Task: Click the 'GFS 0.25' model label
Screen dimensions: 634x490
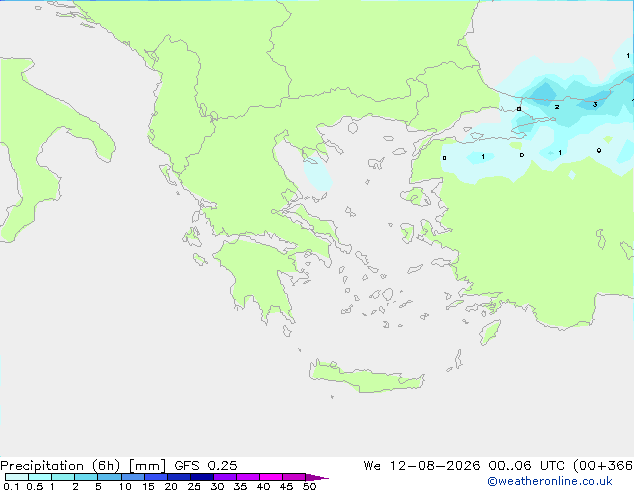Action: click(x=206, y=466)
